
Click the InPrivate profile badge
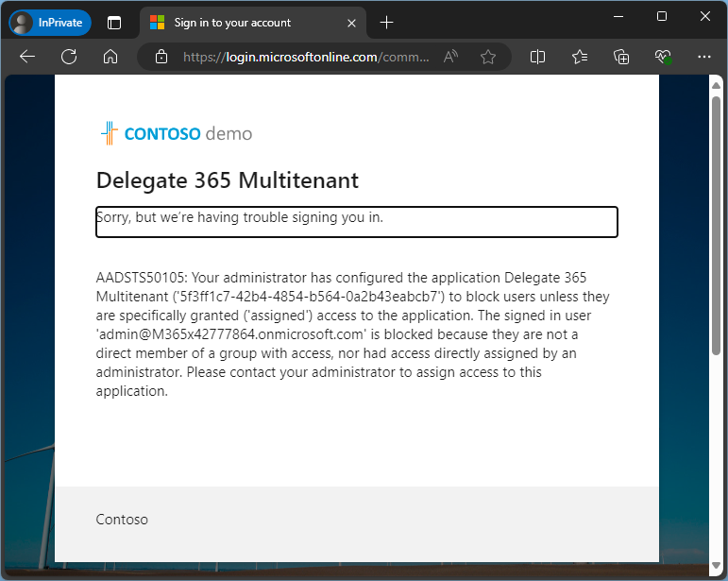tap(50, 23)
